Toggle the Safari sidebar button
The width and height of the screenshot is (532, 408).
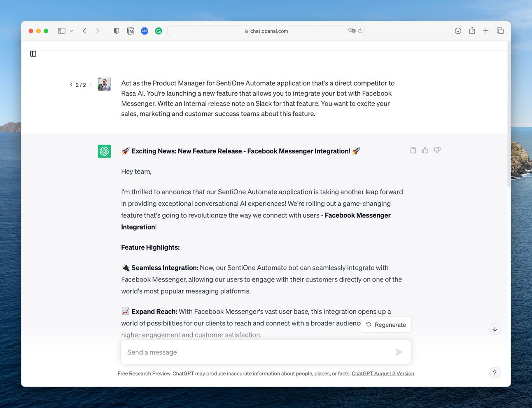[62, 31]
